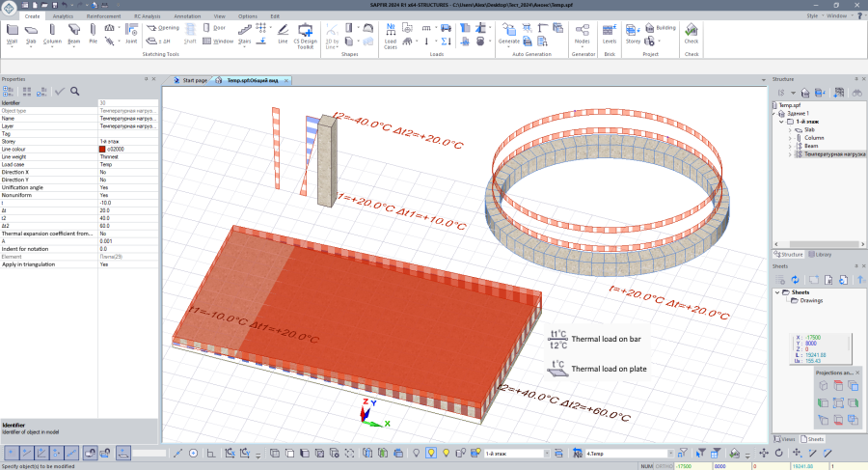
Task: Open the storey dropdown in bottom toolbar
Action: click(x=546, y=453)
